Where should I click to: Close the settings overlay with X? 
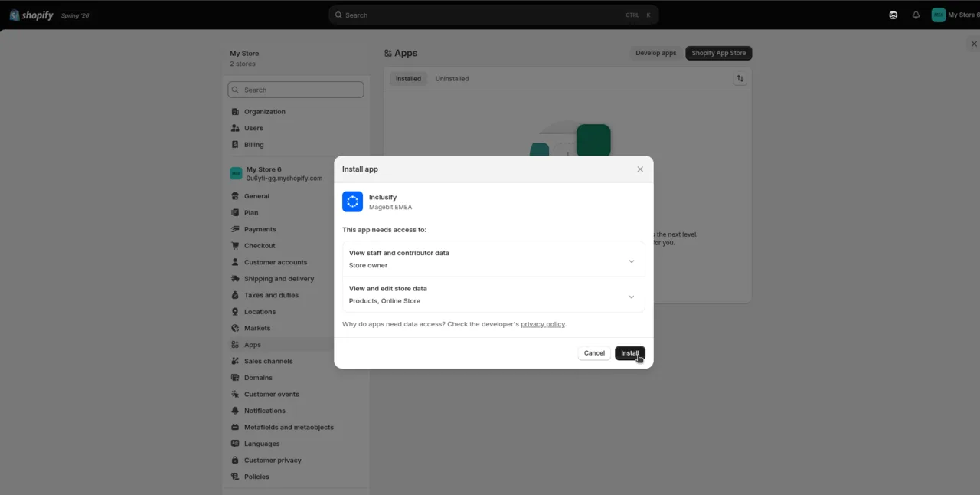click(x=973, y=44)
